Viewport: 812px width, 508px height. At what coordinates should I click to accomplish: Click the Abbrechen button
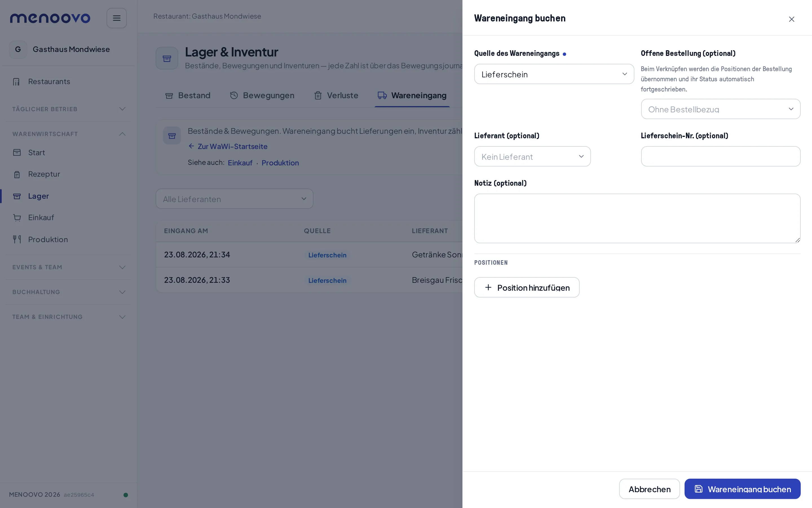click(649, 489)
